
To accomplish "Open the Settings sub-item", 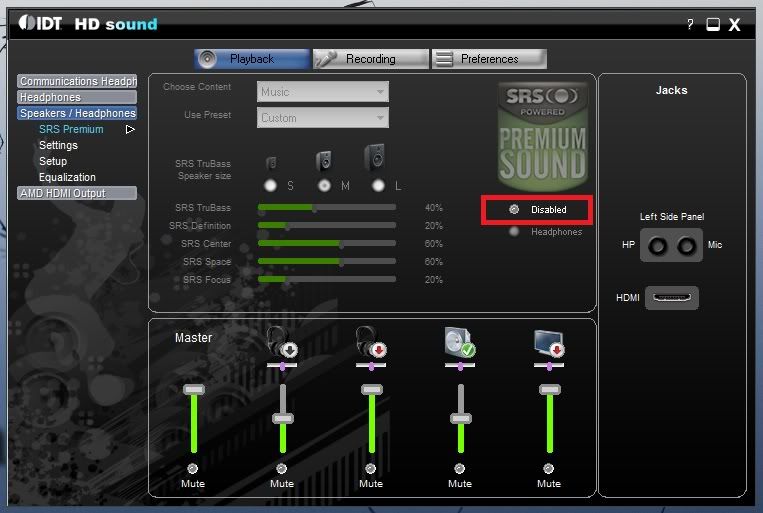I will tap(58, 145).
